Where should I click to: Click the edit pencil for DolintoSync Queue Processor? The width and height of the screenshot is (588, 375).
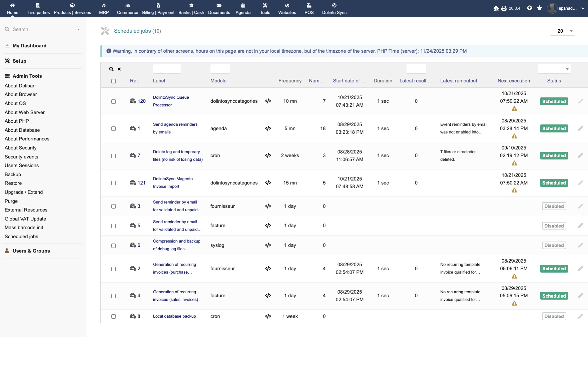(x=580, y=101)
